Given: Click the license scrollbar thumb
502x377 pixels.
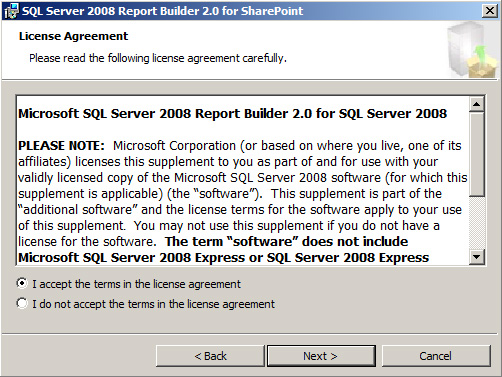Looking at the screenshot, I should [477, 154].
